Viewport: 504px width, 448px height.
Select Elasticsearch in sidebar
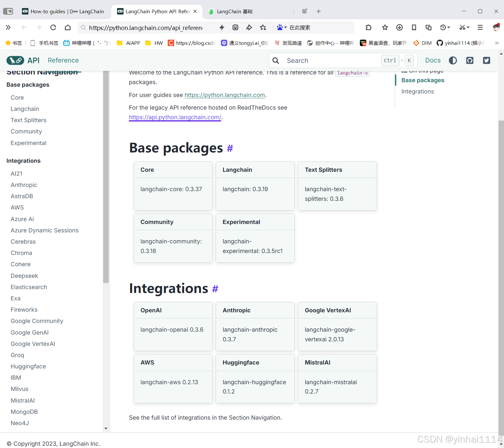29,287
